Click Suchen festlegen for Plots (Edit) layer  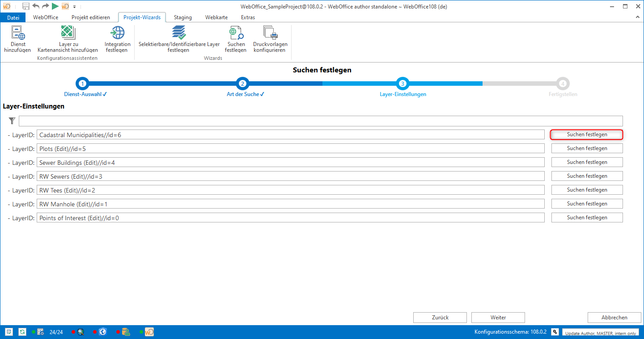(x=587, y=148)
